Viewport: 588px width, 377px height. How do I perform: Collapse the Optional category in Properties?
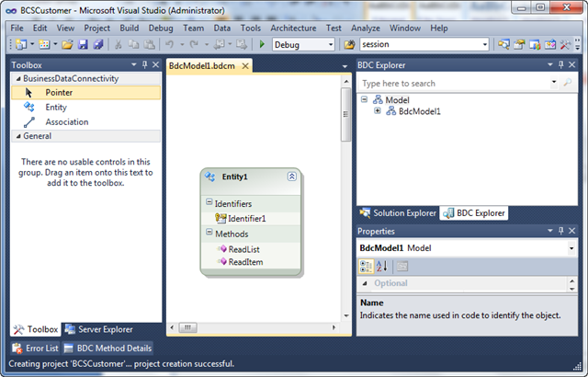pos(365,283)
